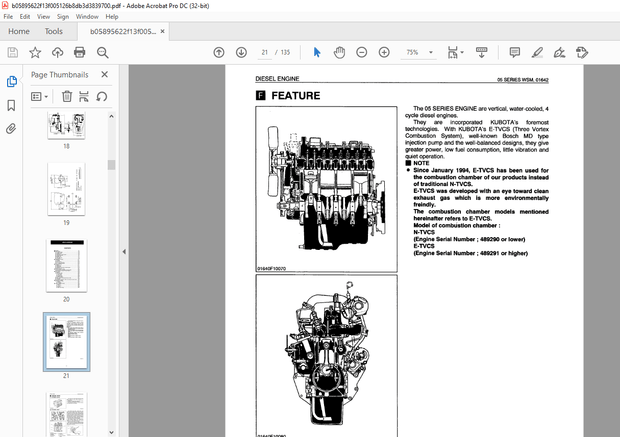This screenshot has height=437, width=620.
Task: Collapse the navigation pane with the divider arrow
Action: (x=124, y=252)
